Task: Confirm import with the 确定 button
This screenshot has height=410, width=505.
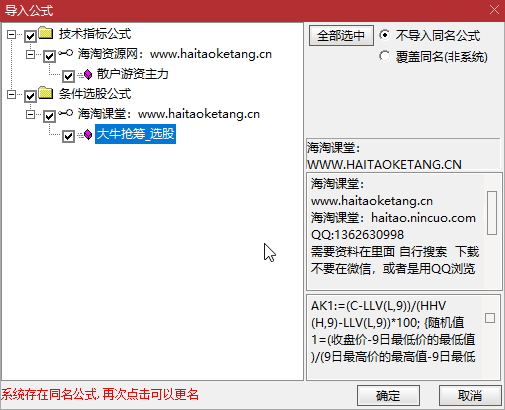Action: [388, 396]
